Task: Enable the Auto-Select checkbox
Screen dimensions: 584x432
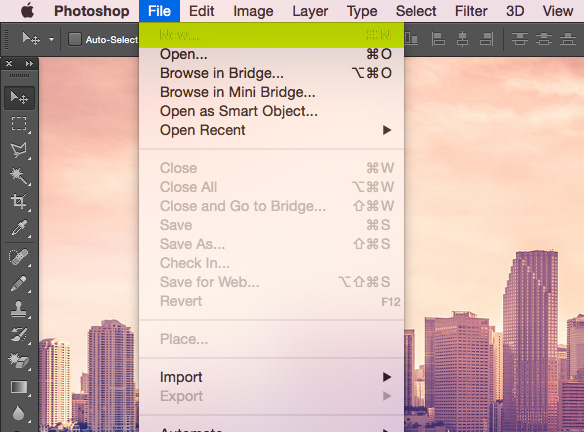Action: pos(74,39)
